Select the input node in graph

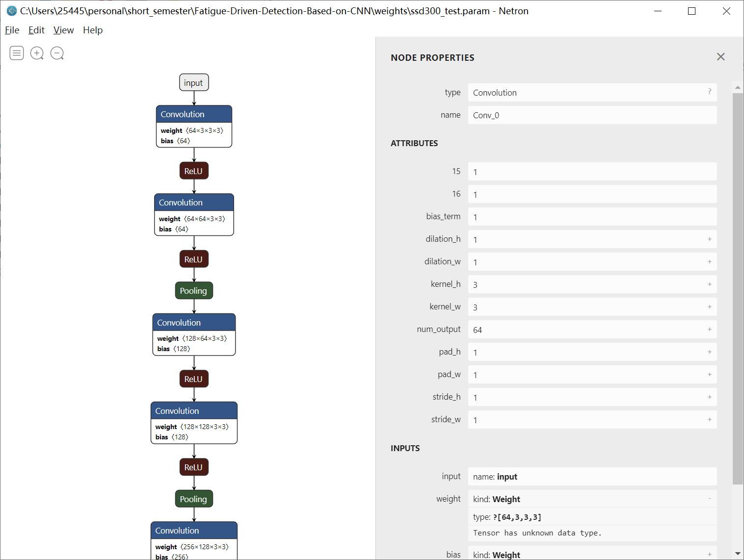(194, 83)
